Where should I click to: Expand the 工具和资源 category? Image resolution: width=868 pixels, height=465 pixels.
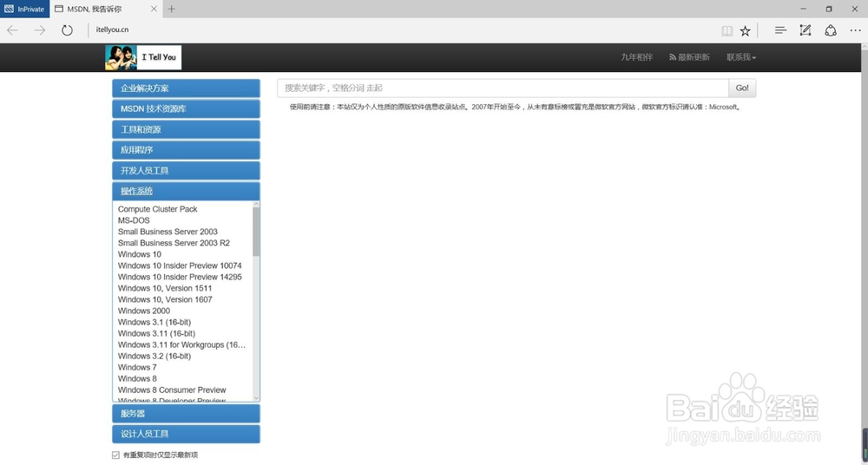click(x=186, y=129)
